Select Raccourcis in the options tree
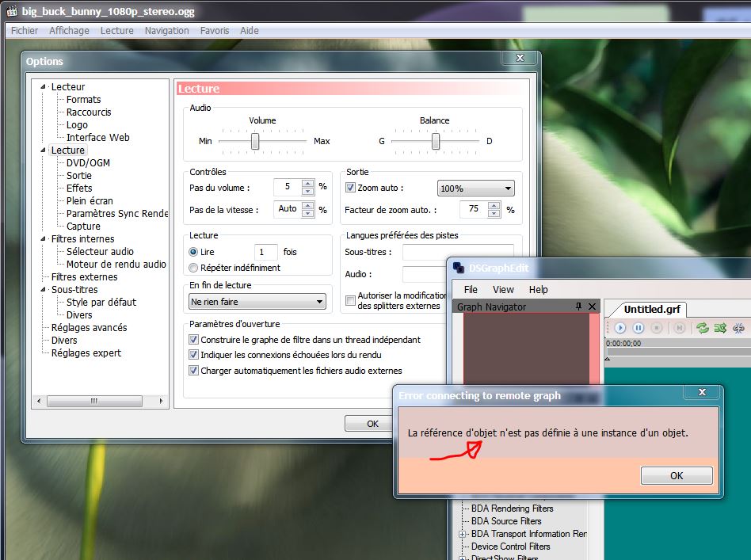The width and height of the screenshot is (751, 560). click(89, 112)
